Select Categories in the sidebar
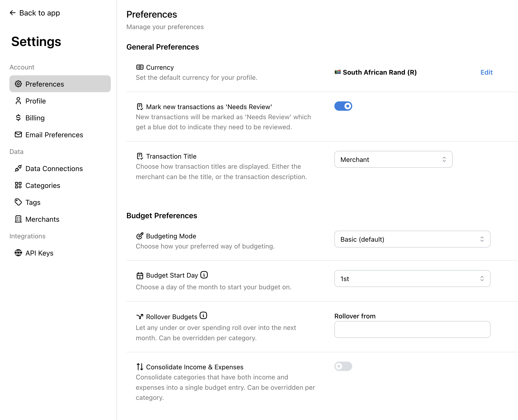Viewport: 518px width, 420px height. point(43,185)
